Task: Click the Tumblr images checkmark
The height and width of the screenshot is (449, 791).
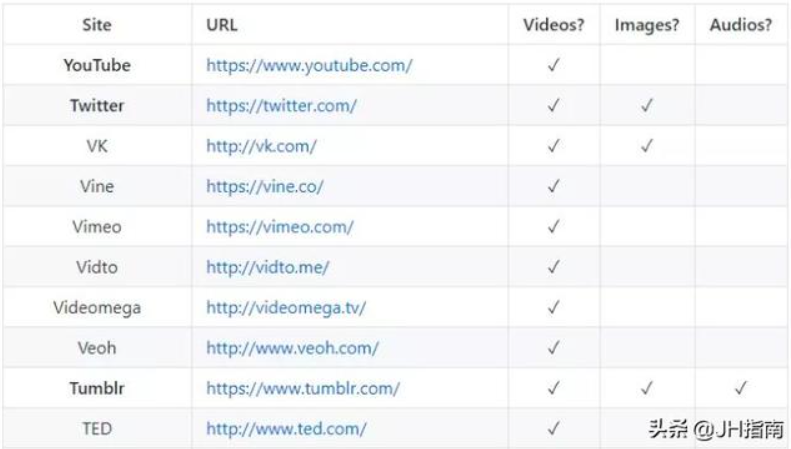Action: (647, 388)
